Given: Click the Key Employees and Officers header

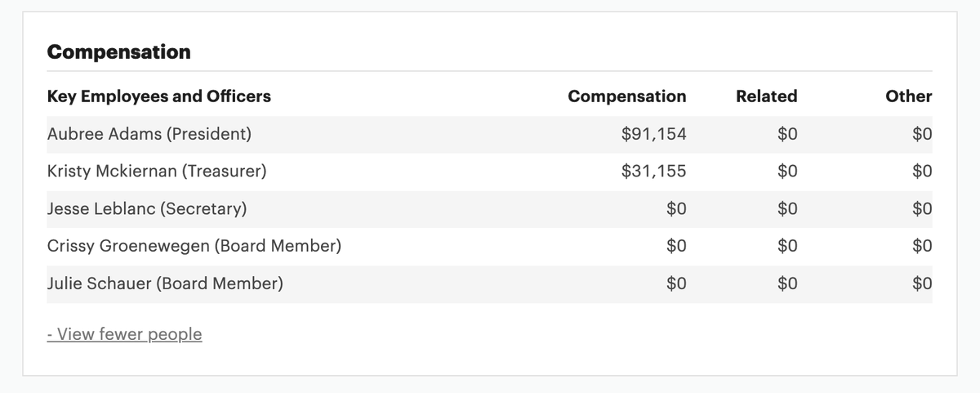Looking at the screenshot, I should click(159, 96).
